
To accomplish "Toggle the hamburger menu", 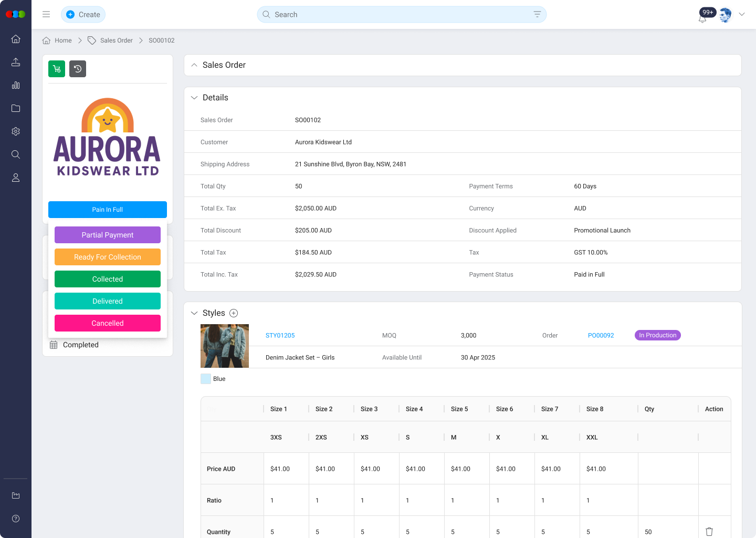I will click(x=46, y=15).
